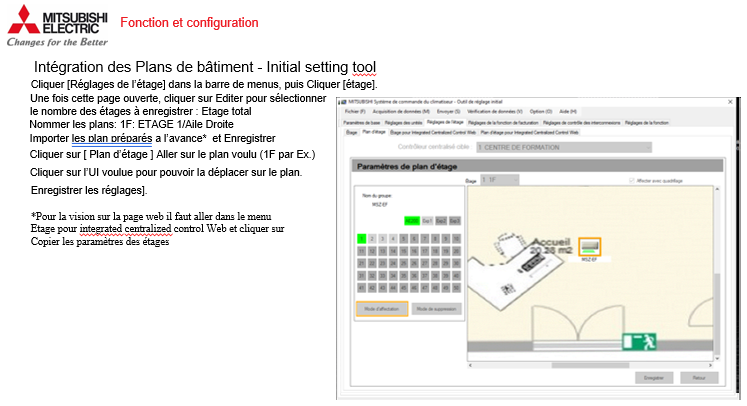This screenshot has height=406, width=747.
Task: Select the Réglages de l'étage tab
Action: (445, 122)
